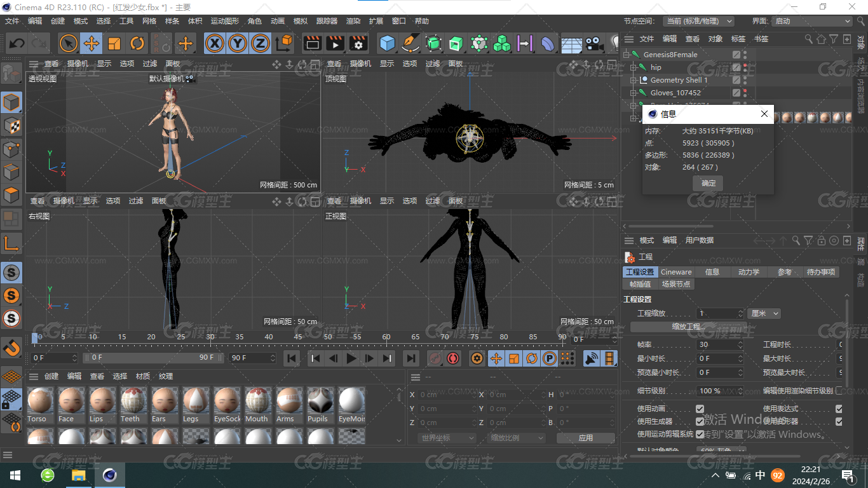Screen dimensions: 868x488
Task: Select the Live Selection arrow tool
Action: pyautogui.click(x=69, y=44)
